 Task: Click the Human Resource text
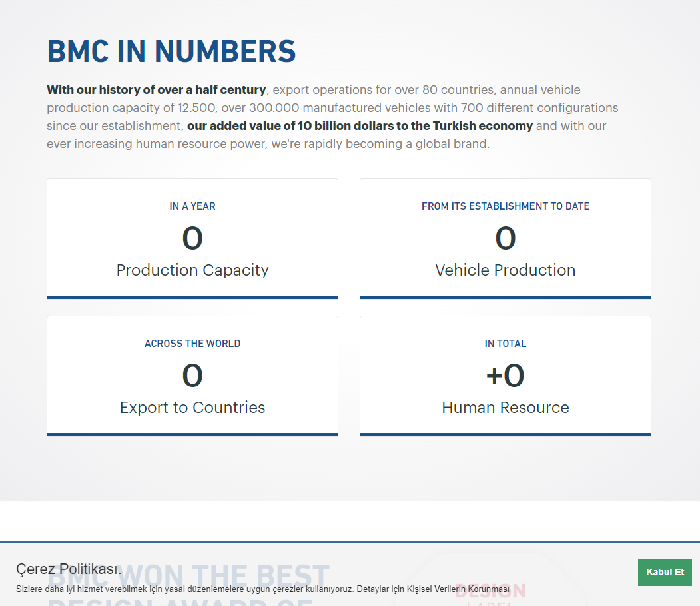point(505,408)
